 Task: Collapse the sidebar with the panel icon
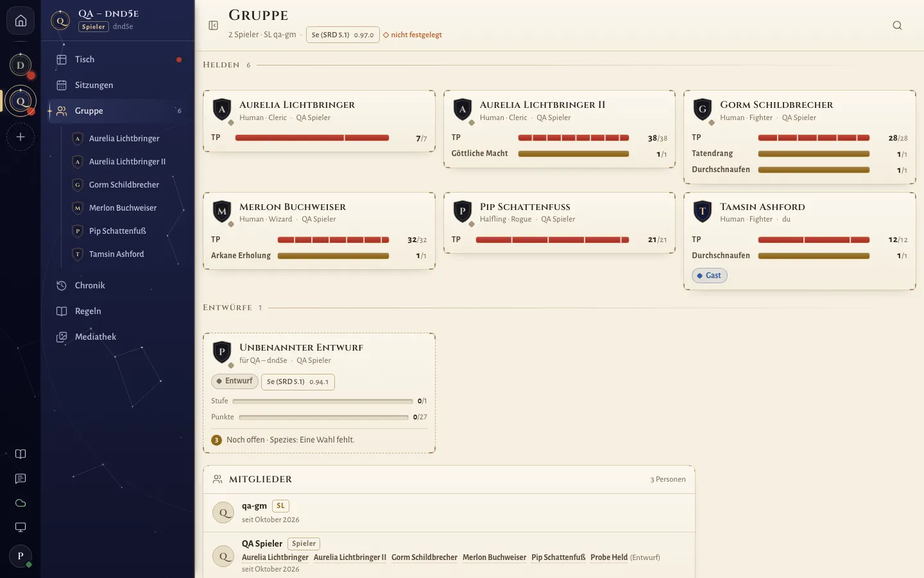(x=214, y=26)
